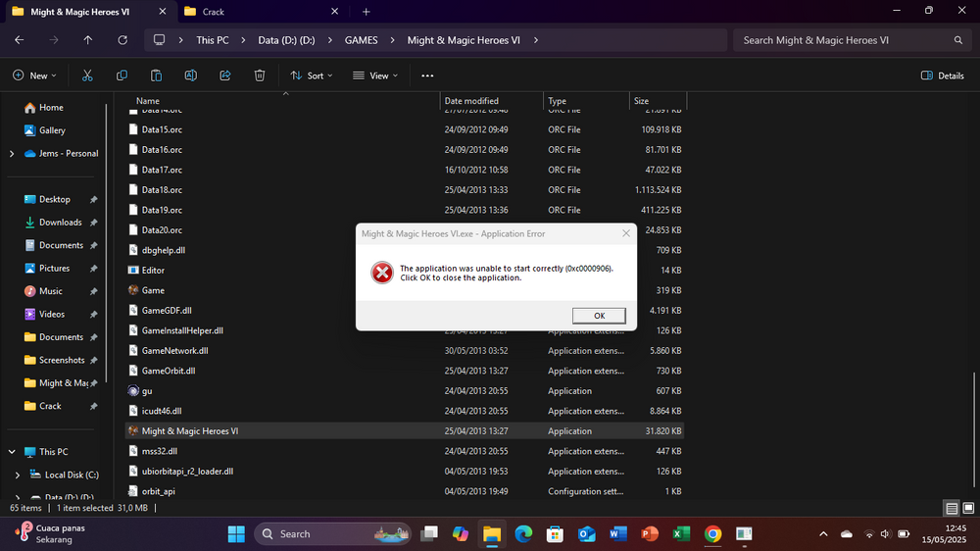This screenshot has width=980, height=551.
Task: Expand Jems - Personal OneDrive tree
Action: 12,153
